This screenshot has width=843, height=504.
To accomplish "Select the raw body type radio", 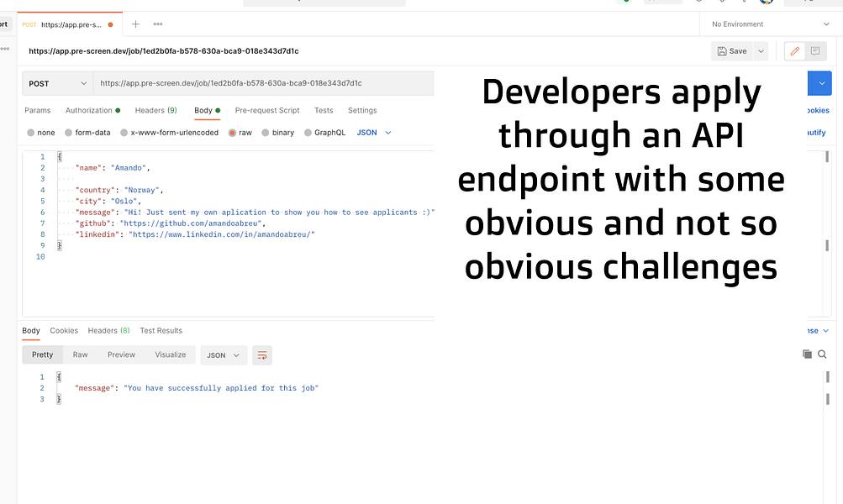I will point(232,133).
